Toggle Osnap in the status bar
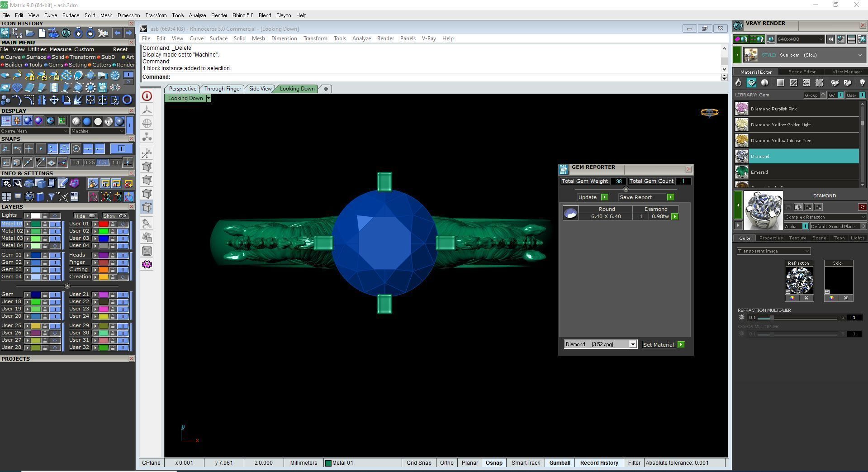 [x=494, y=463]
